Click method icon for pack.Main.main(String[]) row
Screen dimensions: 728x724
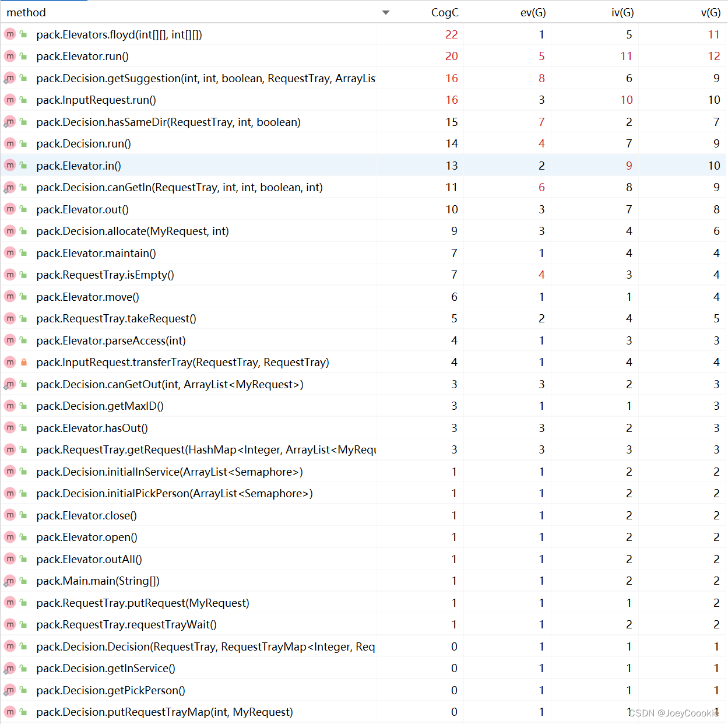(10, 581)
